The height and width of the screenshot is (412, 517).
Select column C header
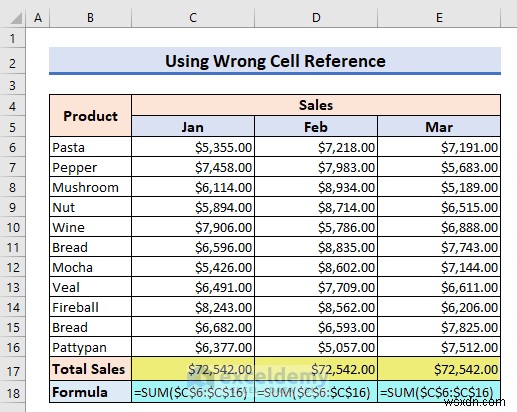(x=193, y=18)
